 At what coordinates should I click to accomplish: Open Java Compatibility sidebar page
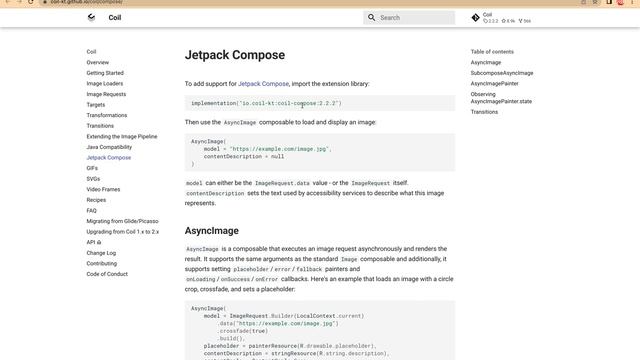(x=109, y=147)
